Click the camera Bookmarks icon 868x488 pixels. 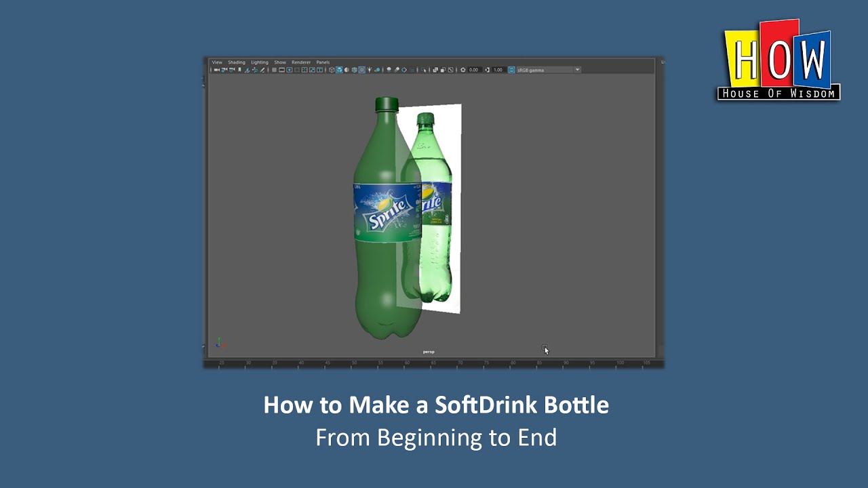tap(239, 70)
